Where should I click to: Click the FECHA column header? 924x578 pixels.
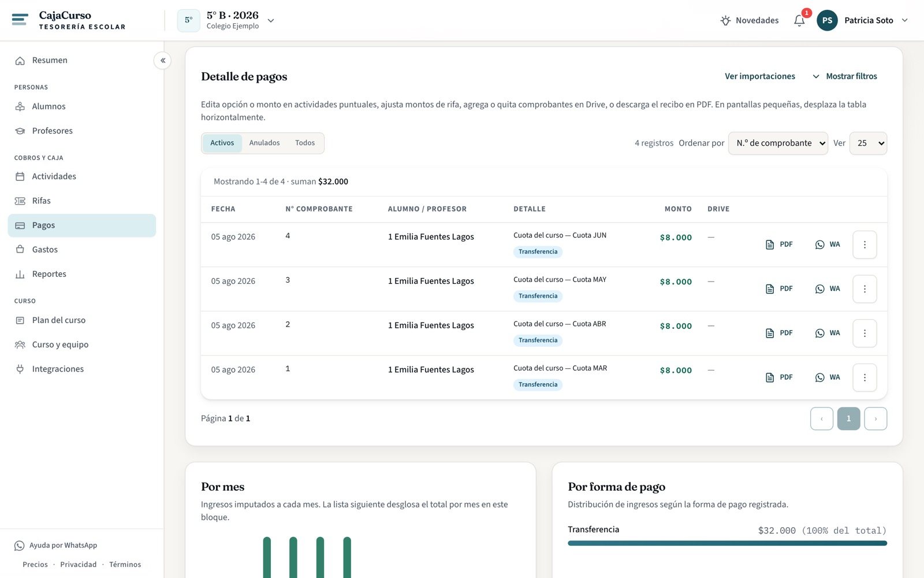click(223, 209)
